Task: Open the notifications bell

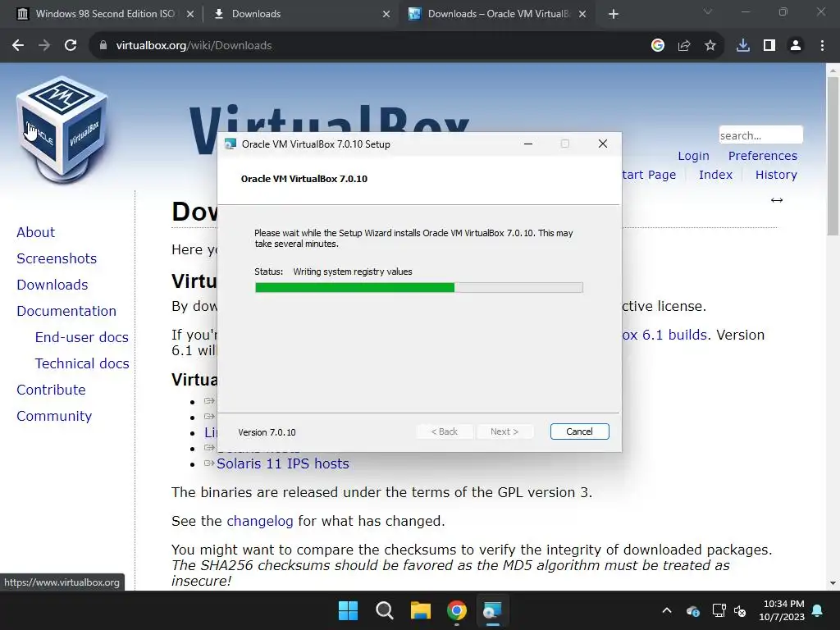Action: pos(818,610)
